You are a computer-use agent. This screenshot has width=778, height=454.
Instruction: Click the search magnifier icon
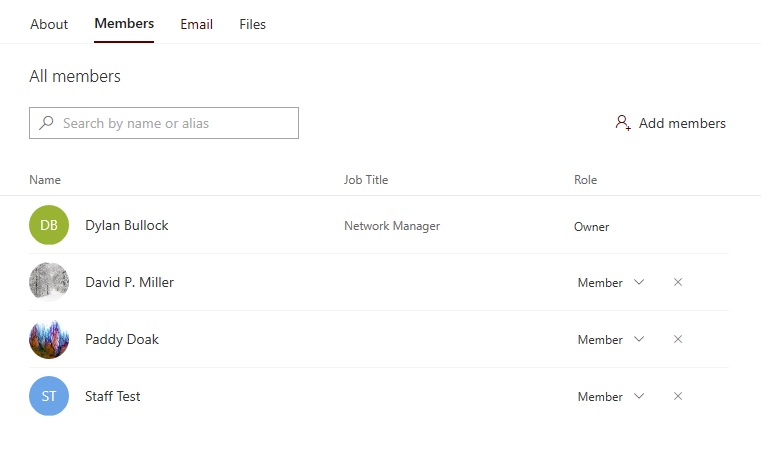47,122
